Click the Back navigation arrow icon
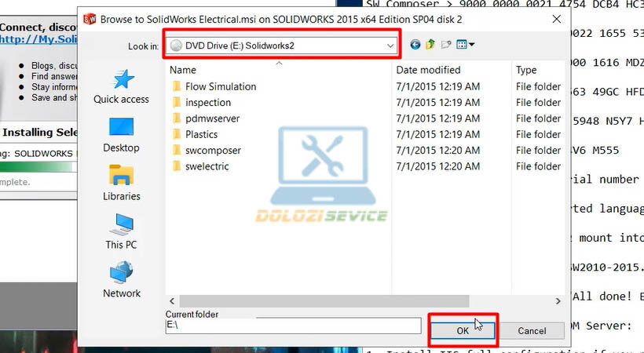This screenshot has height=353, width=644. pos(415,46)
